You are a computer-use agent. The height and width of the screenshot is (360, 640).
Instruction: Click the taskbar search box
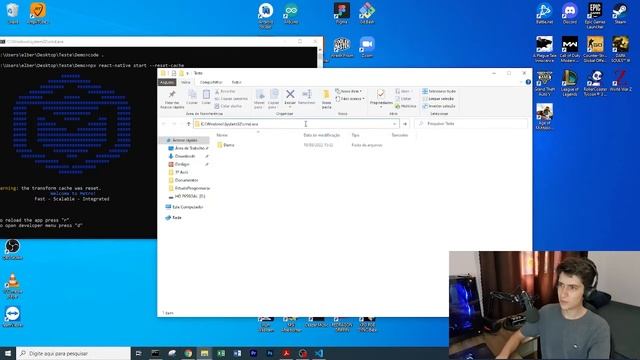pos(73,353)
